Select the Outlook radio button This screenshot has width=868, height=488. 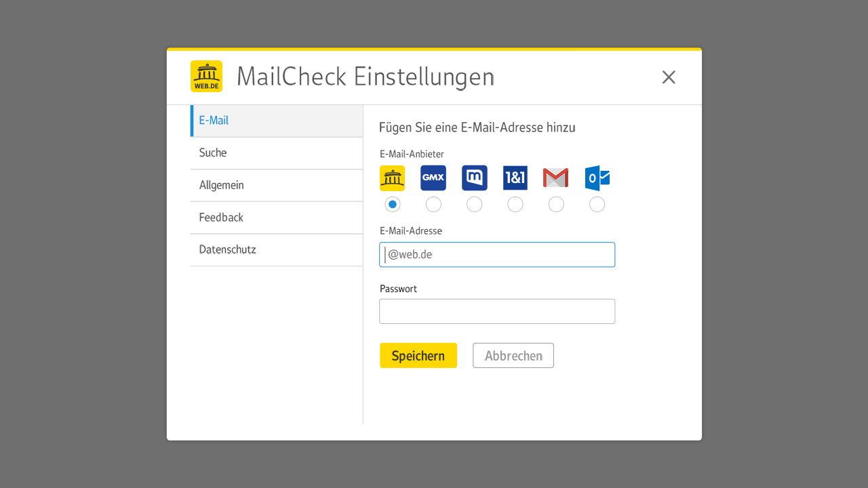[597, 204]
